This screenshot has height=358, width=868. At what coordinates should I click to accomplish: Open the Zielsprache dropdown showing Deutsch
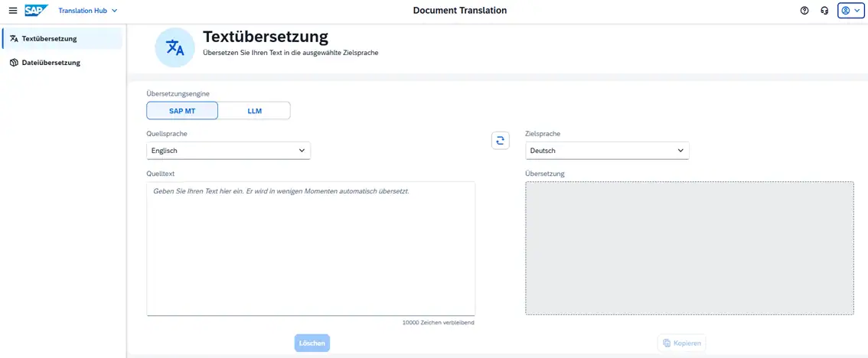click(x=607, y=151)
